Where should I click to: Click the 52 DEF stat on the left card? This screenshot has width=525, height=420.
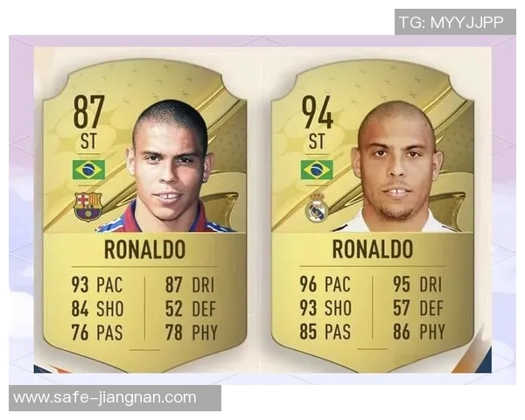(191, 309)
